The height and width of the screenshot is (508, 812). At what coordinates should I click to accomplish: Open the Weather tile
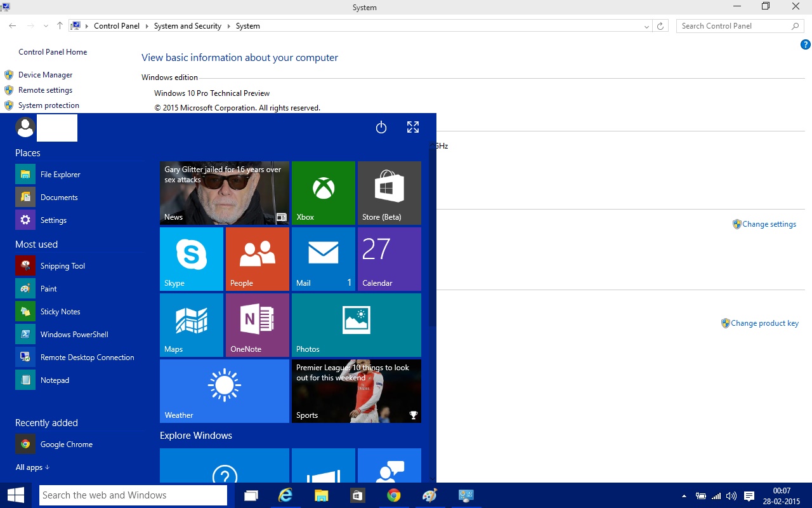point(224,391)
